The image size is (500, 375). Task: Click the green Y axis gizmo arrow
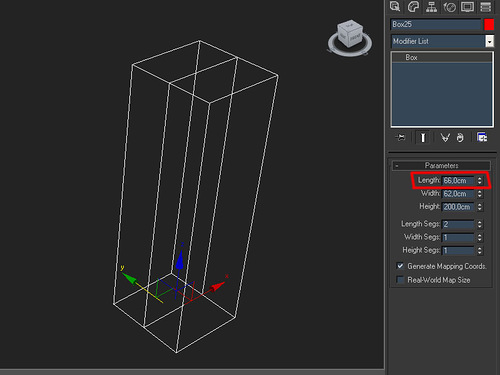[x=130, y=278]
